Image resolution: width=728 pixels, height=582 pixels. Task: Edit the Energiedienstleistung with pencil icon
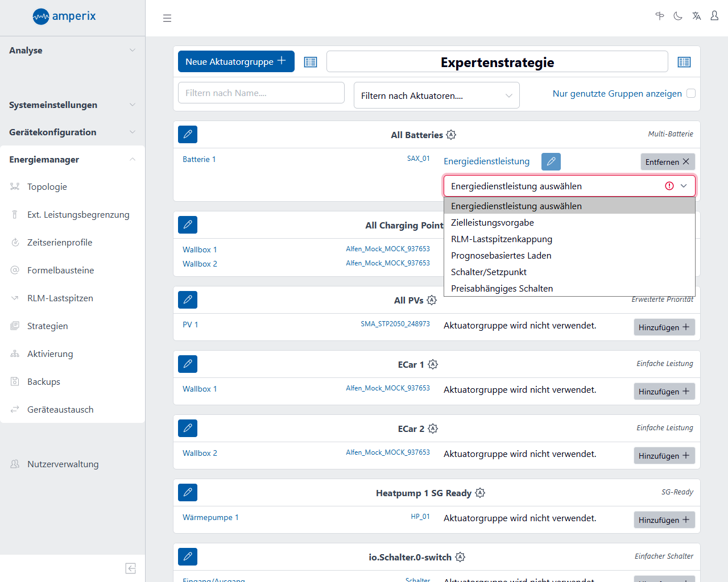pos(551,161)
